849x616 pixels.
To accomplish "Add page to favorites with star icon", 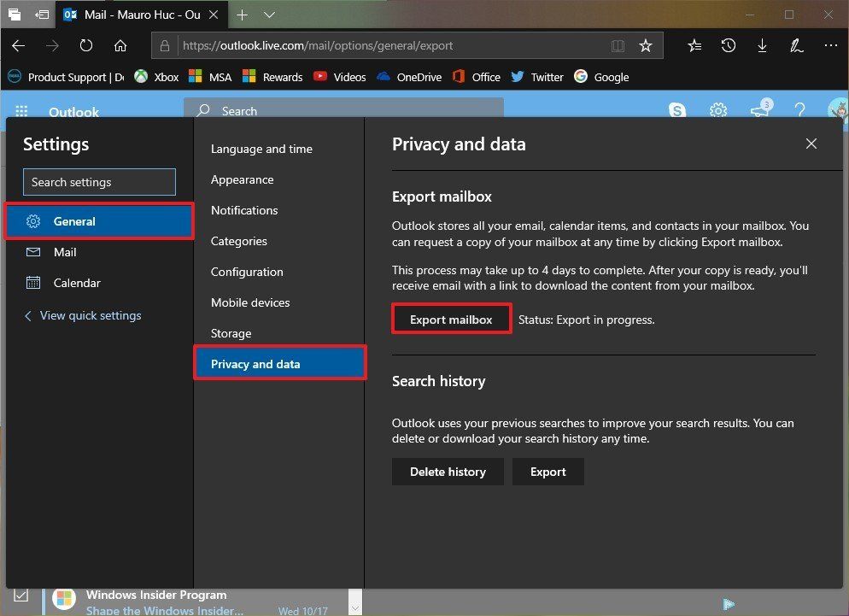I will [646, 45].
